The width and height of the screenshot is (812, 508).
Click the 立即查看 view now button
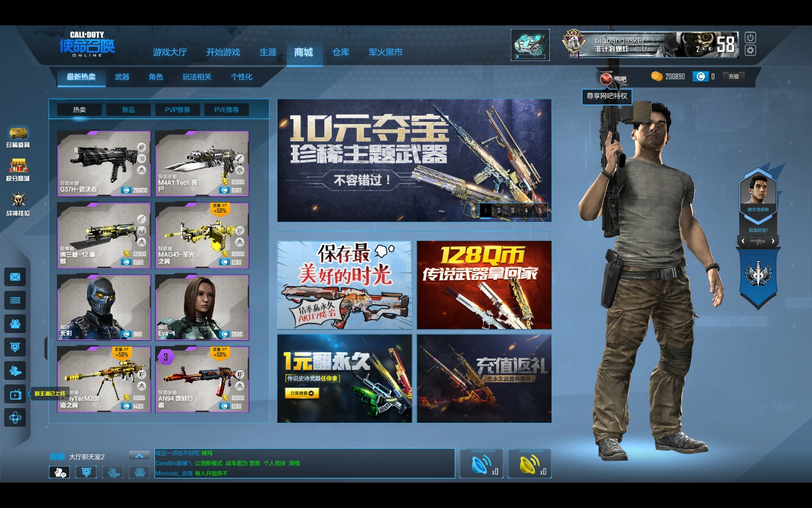click(303, 393)
